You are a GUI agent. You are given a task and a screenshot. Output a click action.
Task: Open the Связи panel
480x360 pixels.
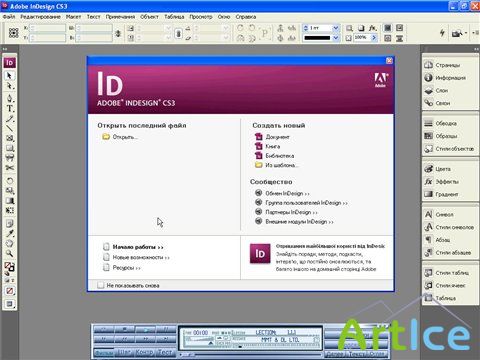tap(443, 103)
